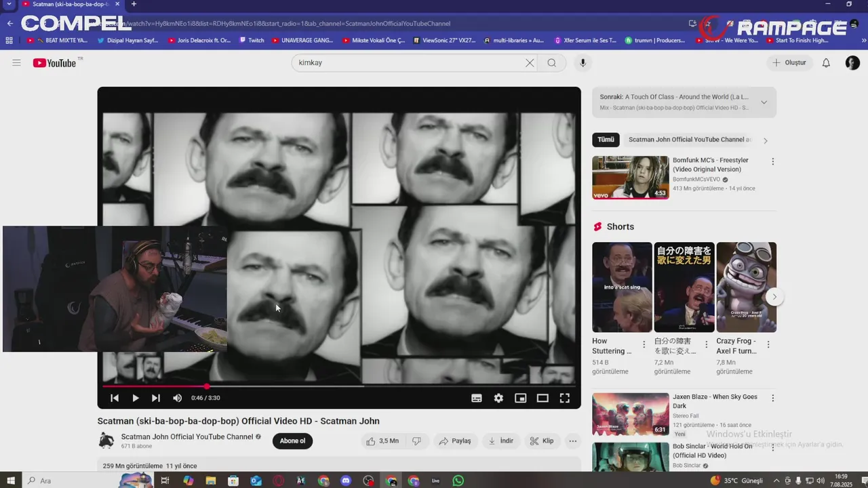Download the video with İndir
868x488 pixels.
(x=501, y=441)
